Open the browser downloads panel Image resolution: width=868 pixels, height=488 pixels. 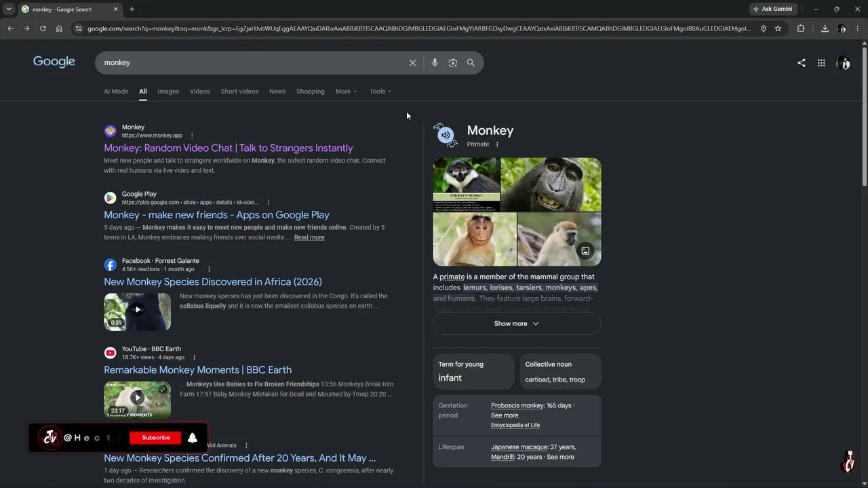[x=825, y=28]
